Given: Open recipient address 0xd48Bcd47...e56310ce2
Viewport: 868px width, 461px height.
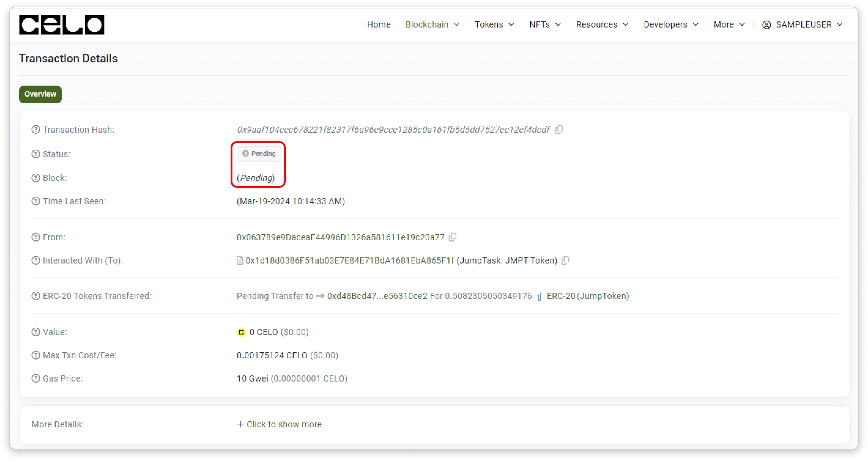Looking at the screenshot, I should tap(377, 296).
